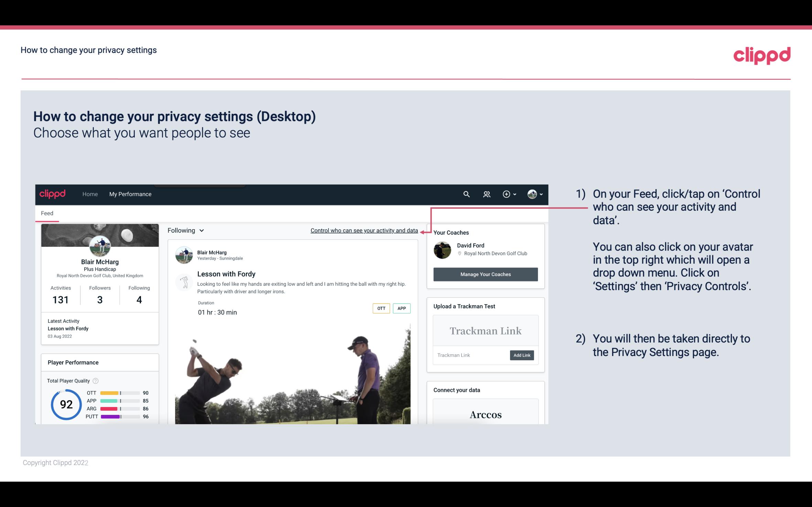
Task: Click the people/followers icon
Action: tap(487, 194)
